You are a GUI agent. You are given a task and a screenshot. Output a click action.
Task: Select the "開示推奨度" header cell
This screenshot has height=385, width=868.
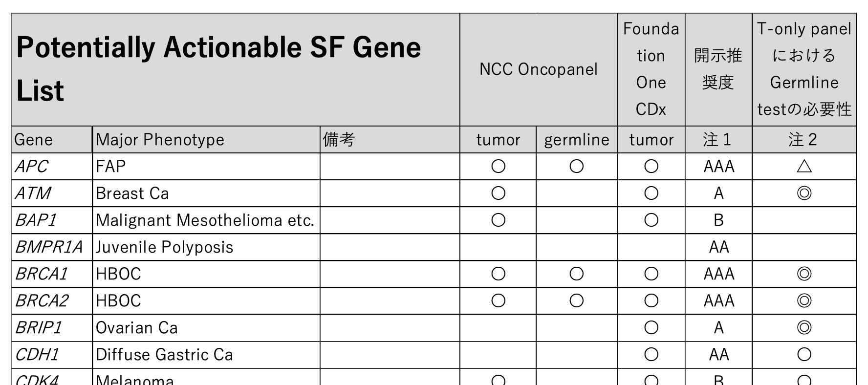pos(718,69)
